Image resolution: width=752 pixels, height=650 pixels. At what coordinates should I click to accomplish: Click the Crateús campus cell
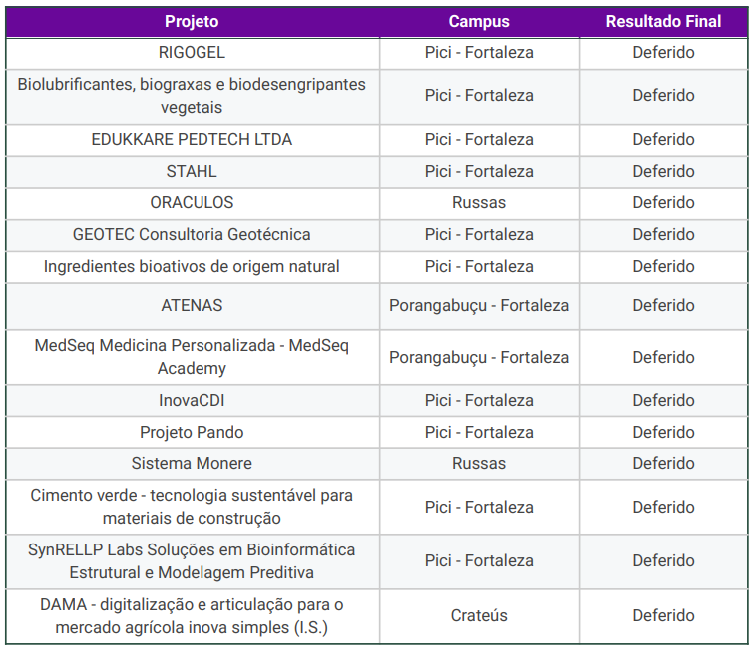pos(479,616)
